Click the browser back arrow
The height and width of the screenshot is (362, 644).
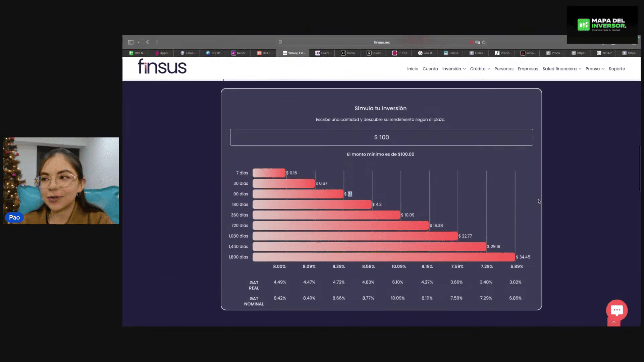[148, 42]
